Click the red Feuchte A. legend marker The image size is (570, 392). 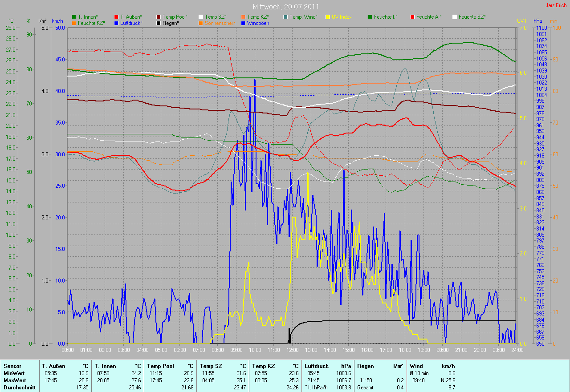[412, 17]
